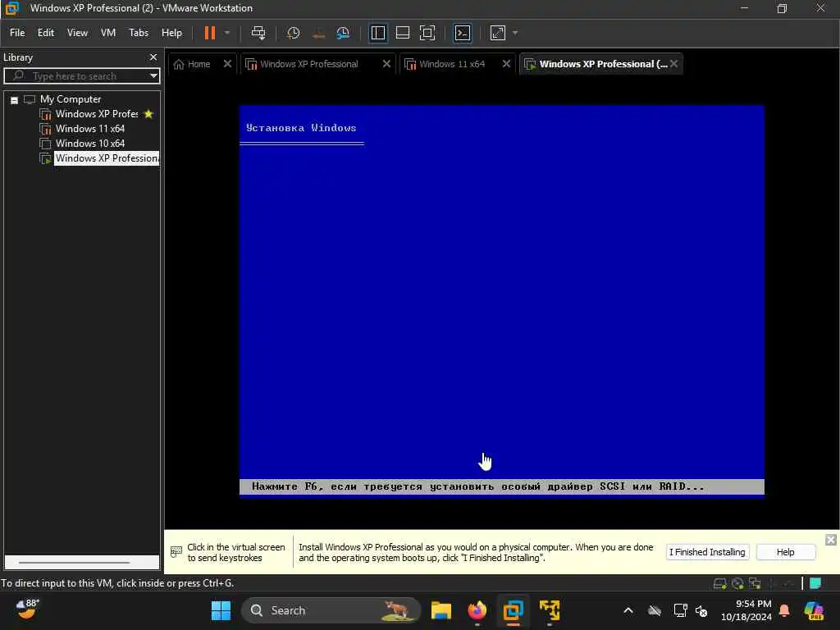840x630 pixels.
Task: Close the Home tab
Action: tap(227, 64)
